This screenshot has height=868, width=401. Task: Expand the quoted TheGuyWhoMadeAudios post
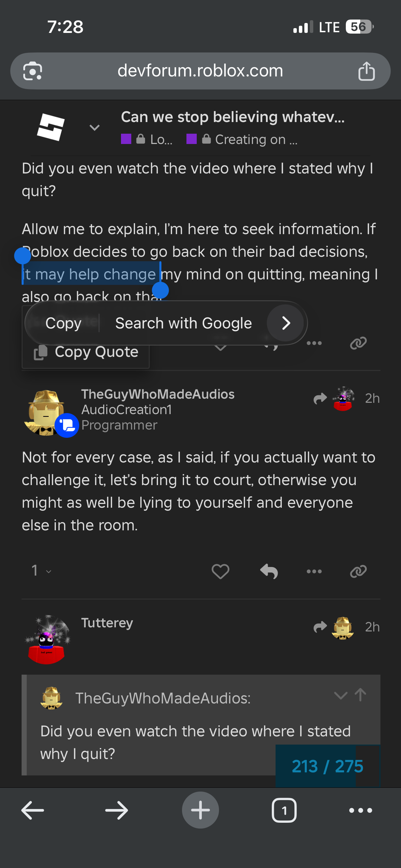(340, 696)
